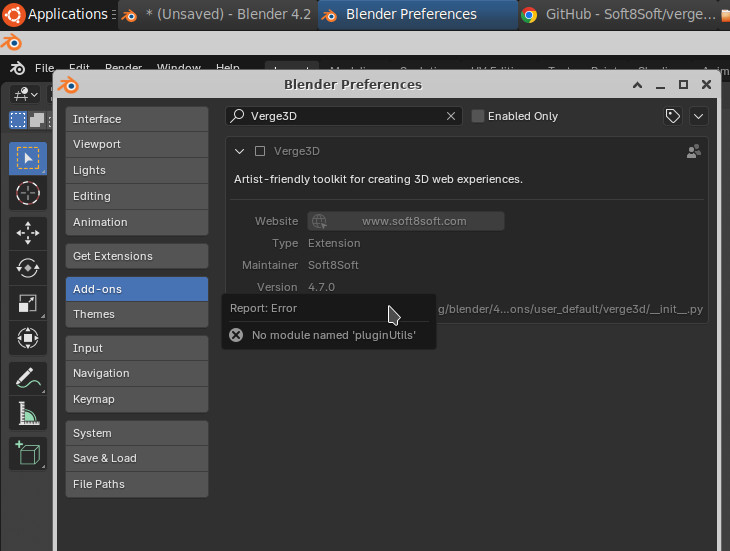Open the Interface preferences section
The height and width of the screenshot is (551, 730).
coord(137,119)
